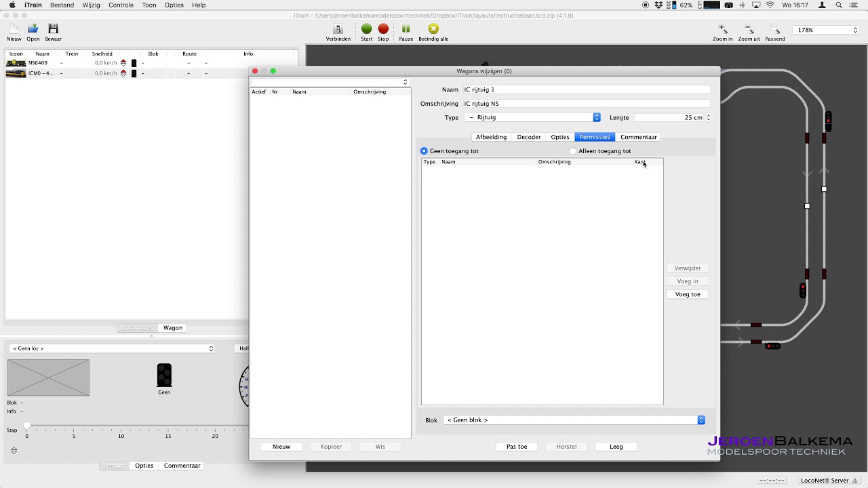The height and width of the screenshot is (488, 868).
Task: Click the Nieuw toolbar icon
Action: point(14,29)
